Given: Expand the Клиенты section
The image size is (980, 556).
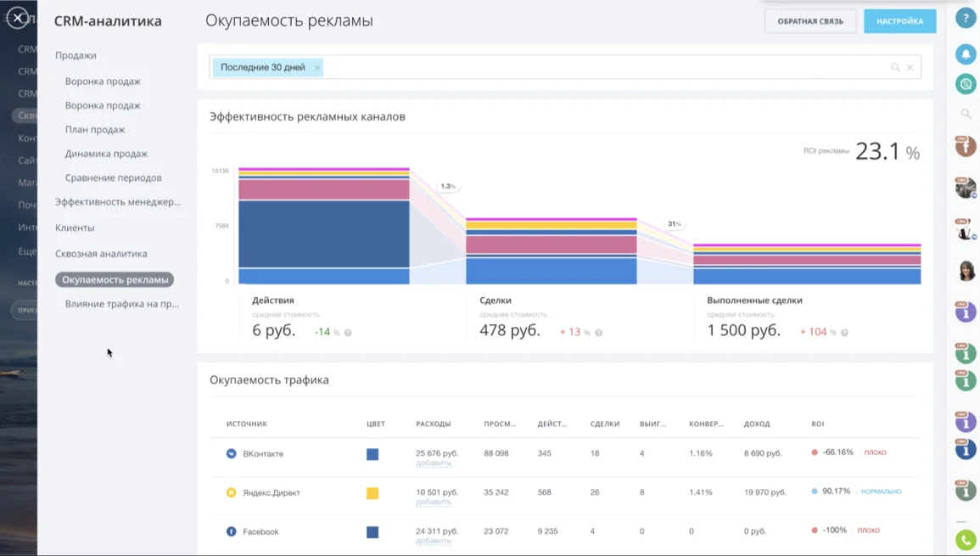Looking at the screenshot, I should (x=75, y=227).
